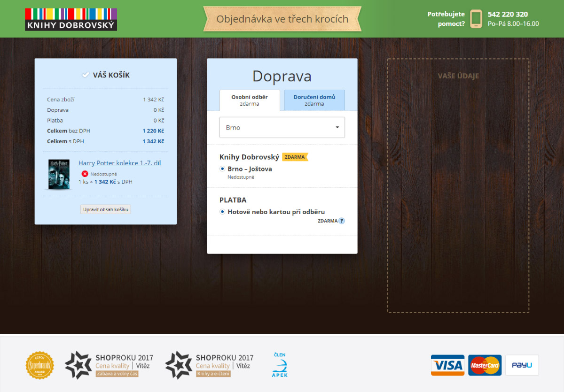564x392 pixels.
Task: Click the PayU logo
Action: [522, 365]
